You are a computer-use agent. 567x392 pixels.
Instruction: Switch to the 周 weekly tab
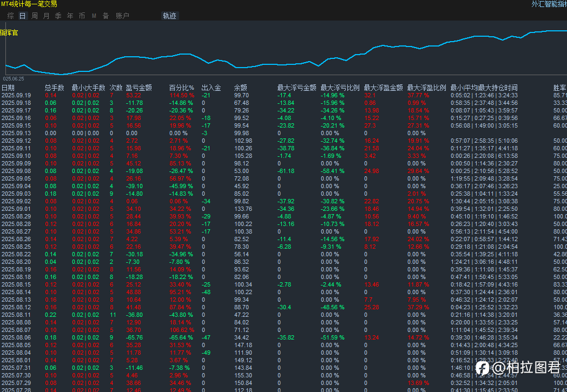point(35,16)
